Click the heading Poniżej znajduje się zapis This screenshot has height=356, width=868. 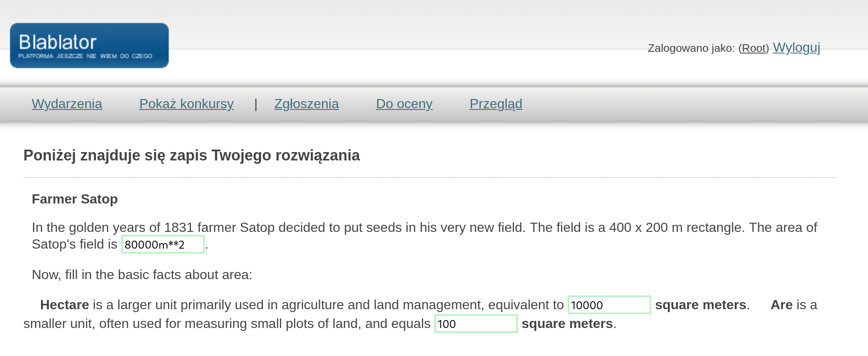[191, 155]
